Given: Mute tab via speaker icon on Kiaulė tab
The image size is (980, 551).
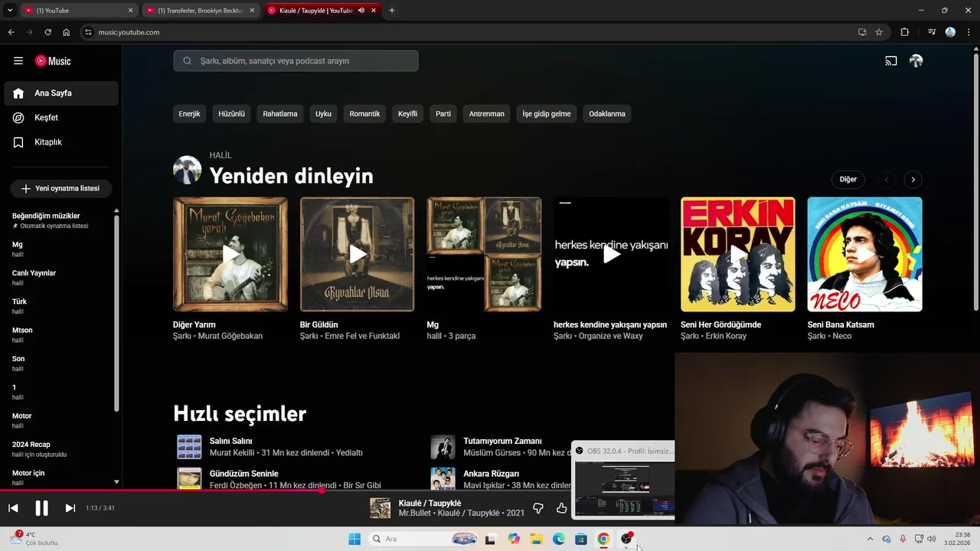Looking at the screenshot, I should tap(361, 11).
